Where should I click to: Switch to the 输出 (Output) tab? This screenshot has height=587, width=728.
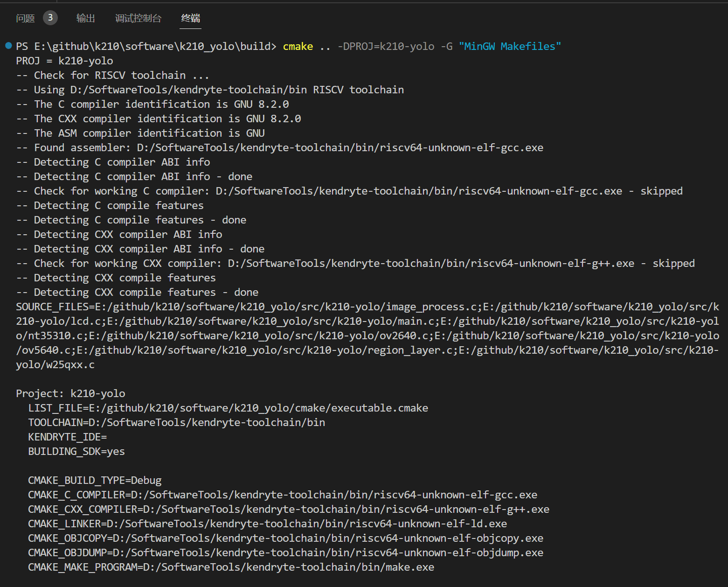86,18
